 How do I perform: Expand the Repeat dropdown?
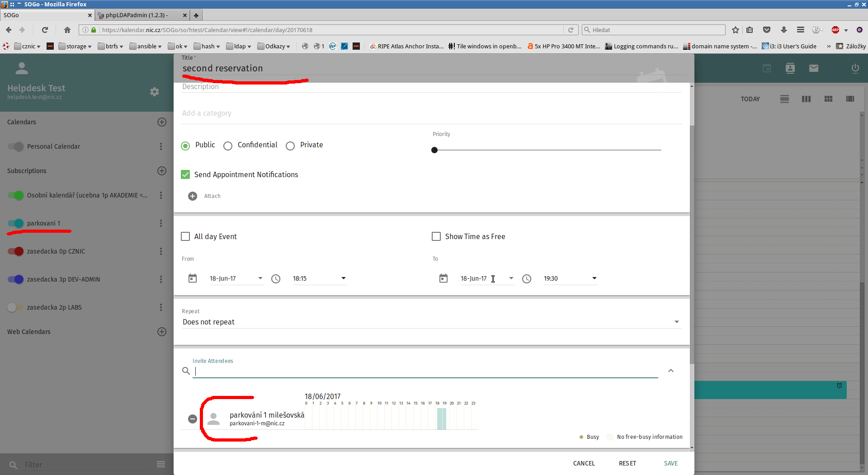tap(676, 322)
